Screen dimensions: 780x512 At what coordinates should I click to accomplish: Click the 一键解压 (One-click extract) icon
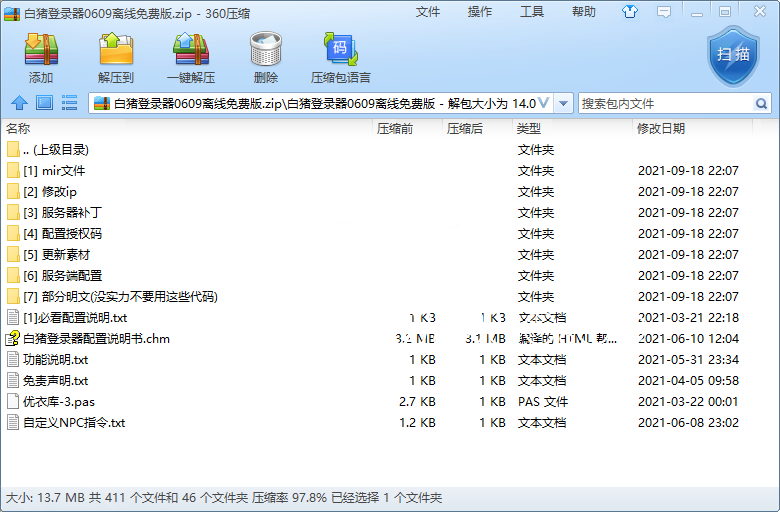click(191, 56)
